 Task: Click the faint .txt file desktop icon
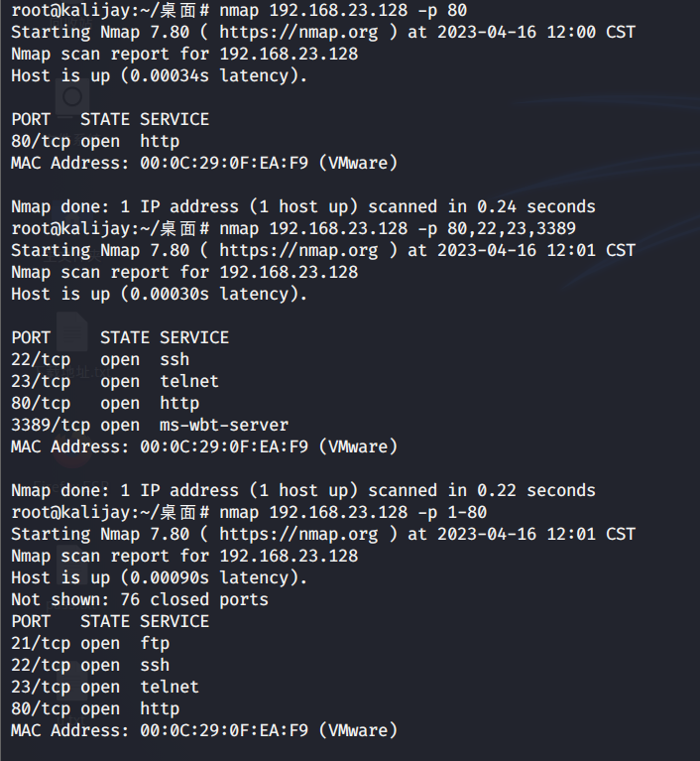pyautogui.click(x=71, y=332)
